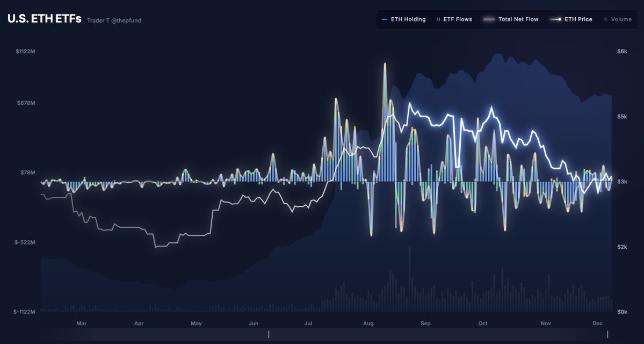This screenshot has width=644, height=344.
Task: Click the Apr month label on the x-axis
Action: (139, 324)
